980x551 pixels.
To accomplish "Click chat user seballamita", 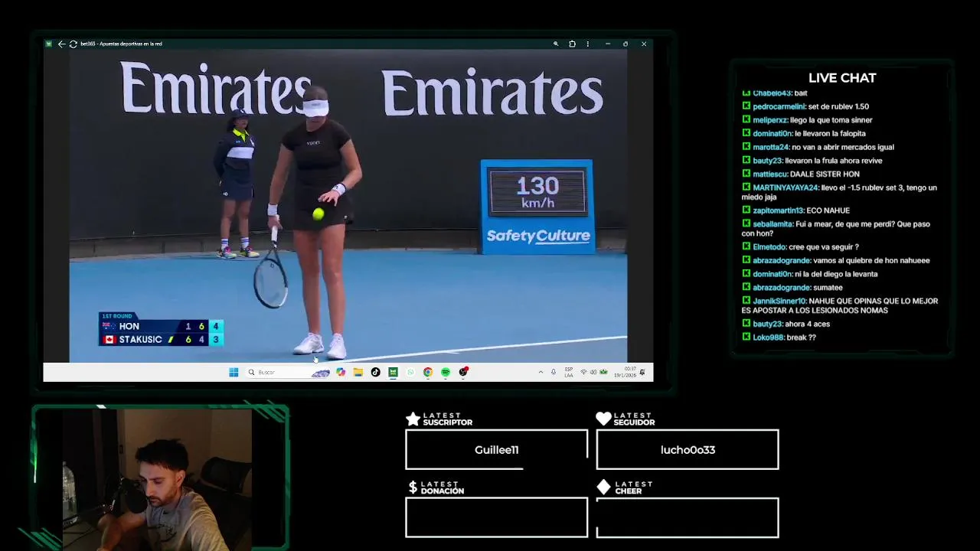I will (x=773, y=224).
